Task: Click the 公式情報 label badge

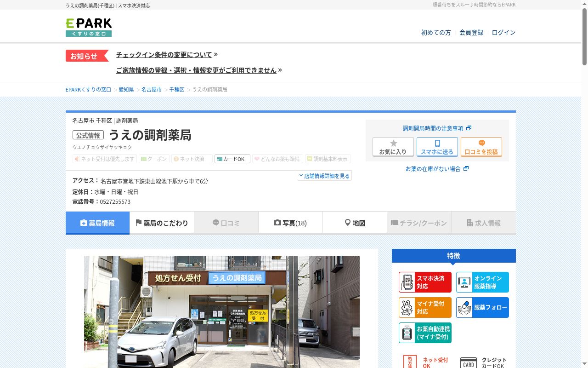Action: pos(88,135)
